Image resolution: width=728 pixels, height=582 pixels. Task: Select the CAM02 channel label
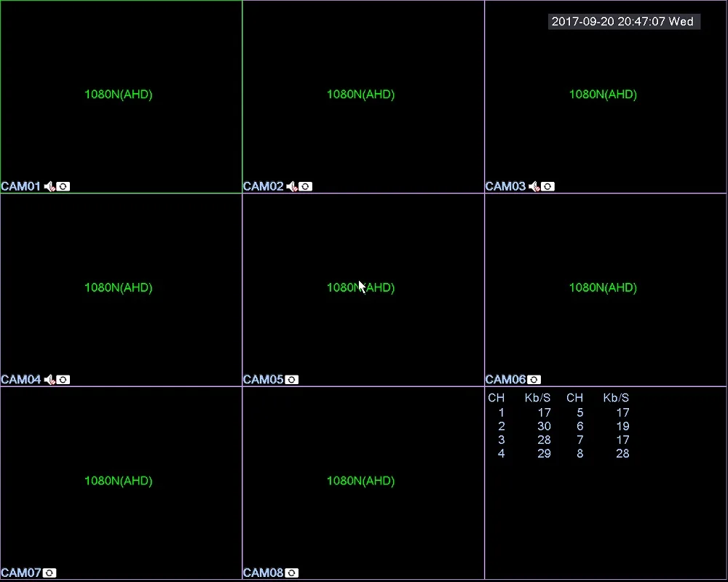coord(264,186)
